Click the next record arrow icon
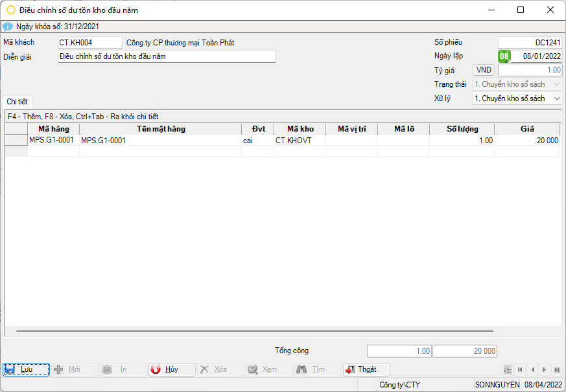 tap(545, 369)
